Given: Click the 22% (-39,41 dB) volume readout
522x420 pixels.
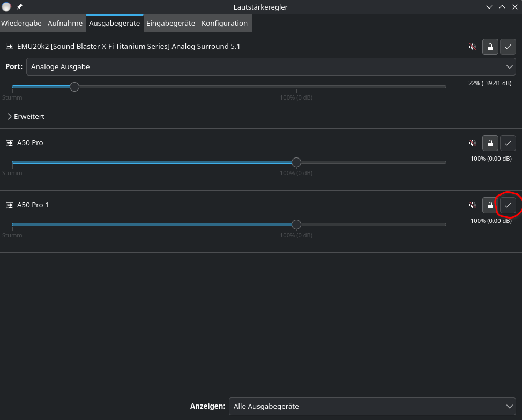Looking at the screenshot, I should tap(490, 83).
